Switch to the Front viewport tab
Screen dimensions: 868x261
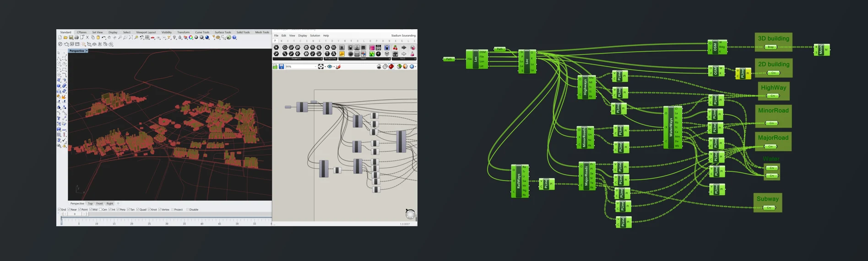coord(99,203)
